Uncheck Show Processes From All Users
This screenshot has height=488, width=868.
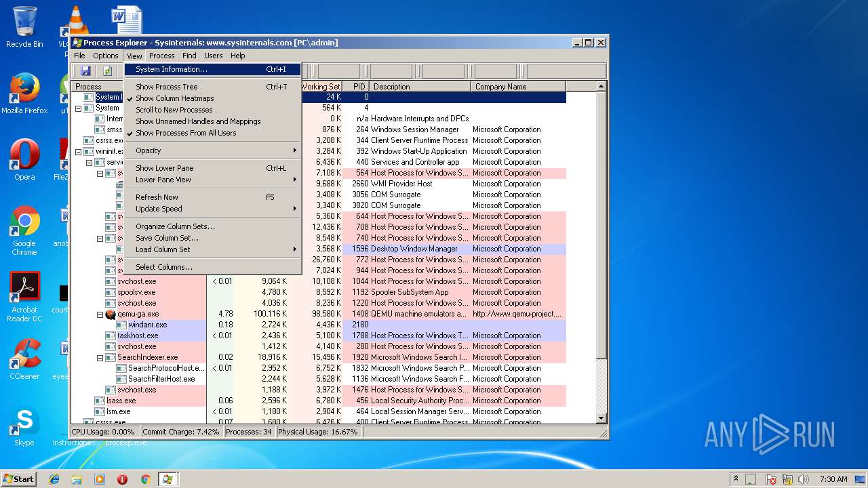coord(213,133)
